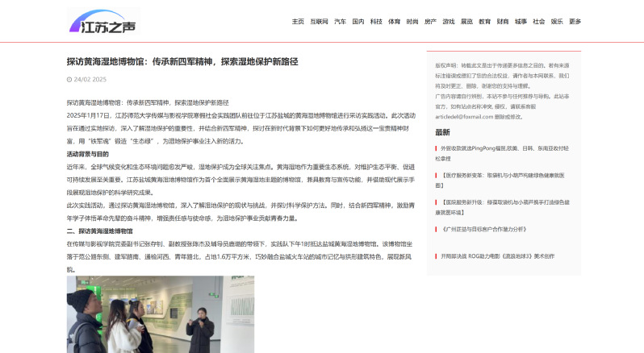The image size is (644, 353).
Task: Click the 江苏之声 site logo
Action: tap(102, 22)
